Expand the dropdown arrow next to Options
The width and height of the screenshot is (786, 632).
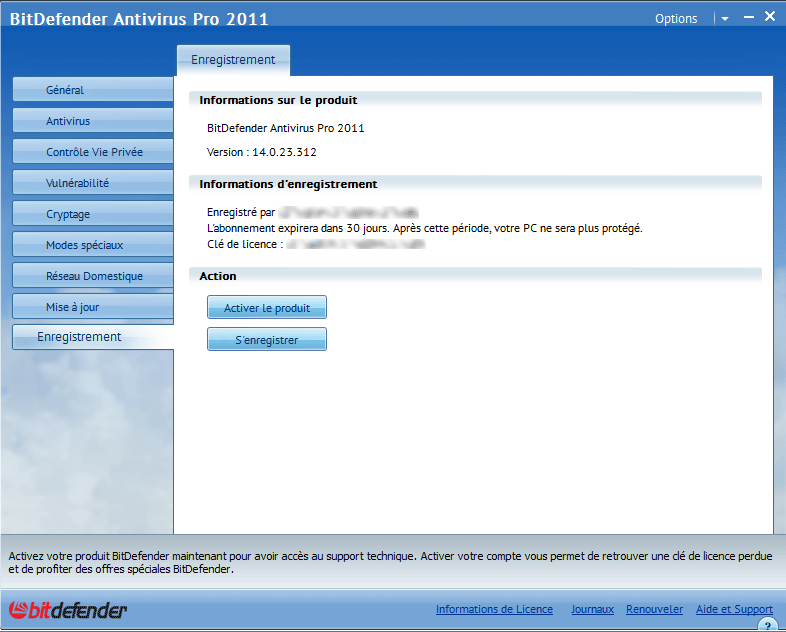click(725, 19)
